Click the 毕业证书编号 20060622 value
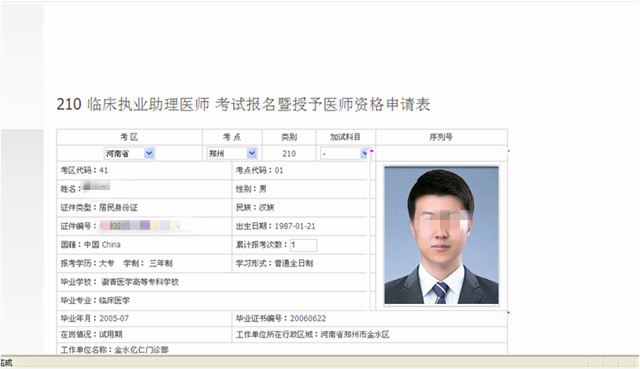 (308, 318)
